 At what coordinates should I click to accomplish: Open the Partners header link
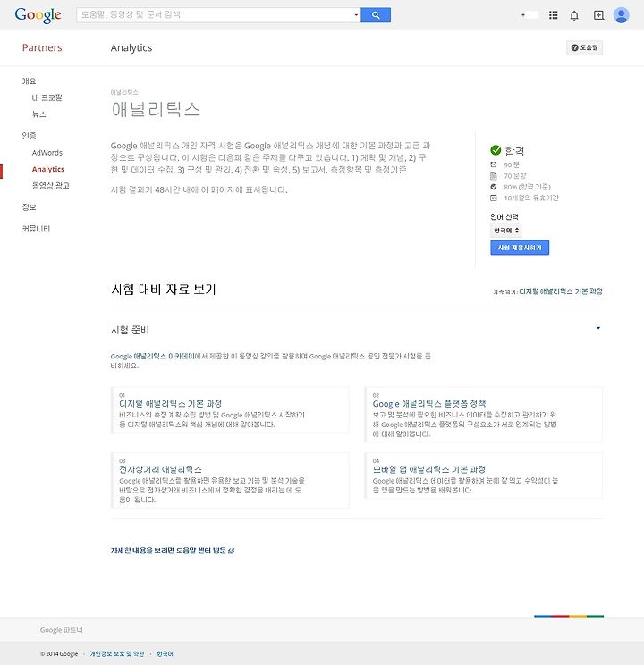(42, 47)
